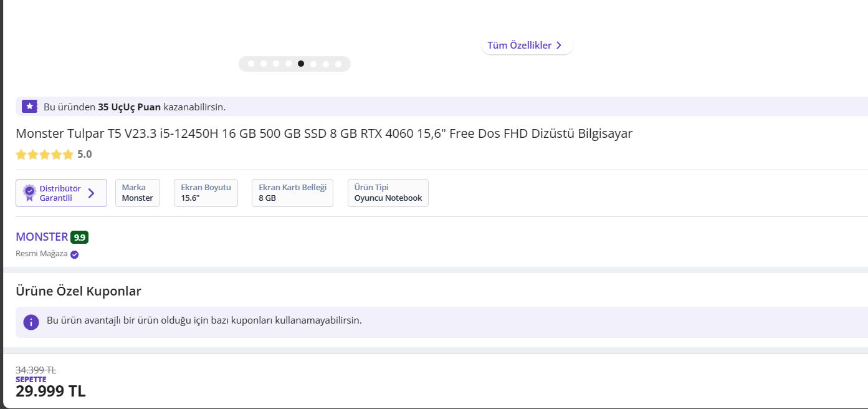Select the eighth carousel dot
The width and height of the screenshot is (868, 409).
tap(338, 64)
